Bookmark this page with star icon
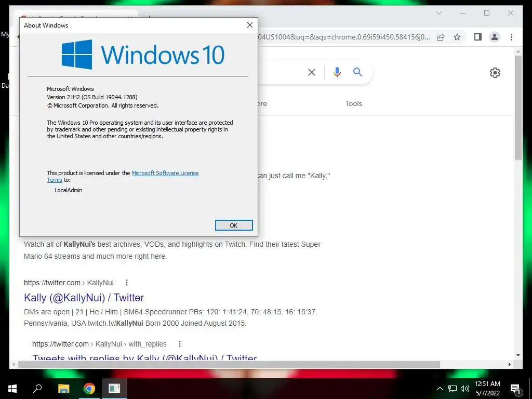The image size is (532, 399). 457,37
